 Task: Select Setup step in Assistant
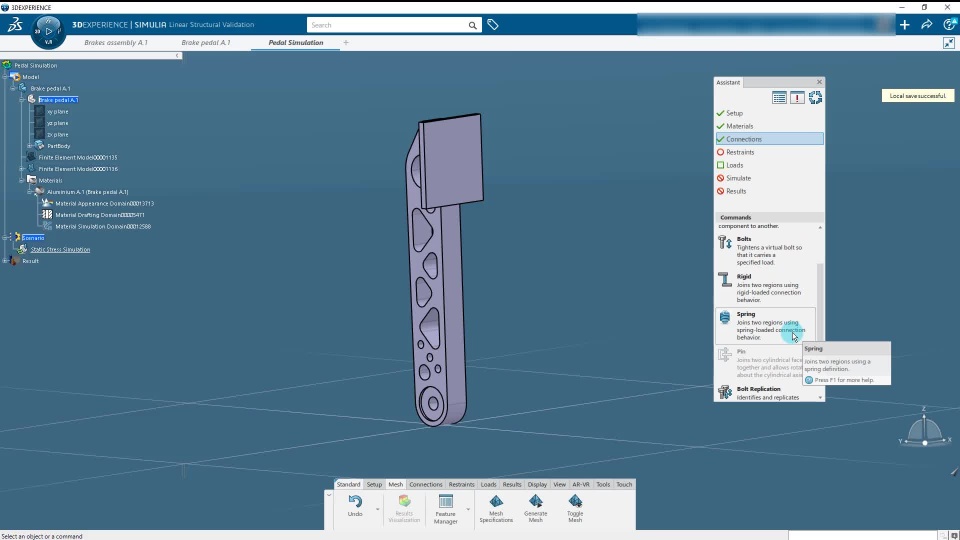734,113
